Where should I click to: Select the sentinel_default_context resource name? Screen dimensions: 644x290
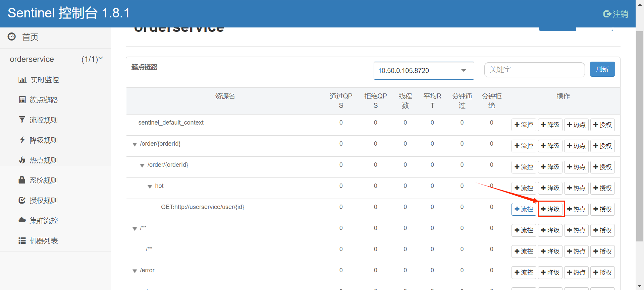coord(171,123)
